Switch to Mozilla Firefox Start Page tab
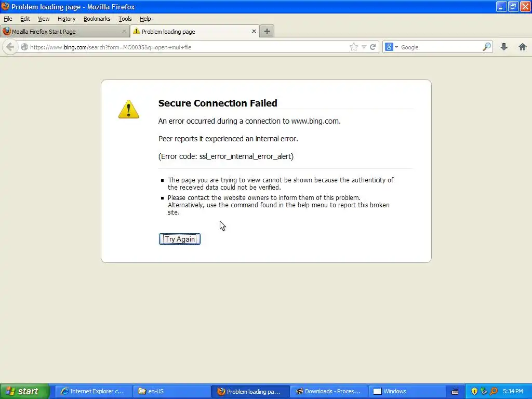This screenshot has width=532, height=399. [64, 32]
